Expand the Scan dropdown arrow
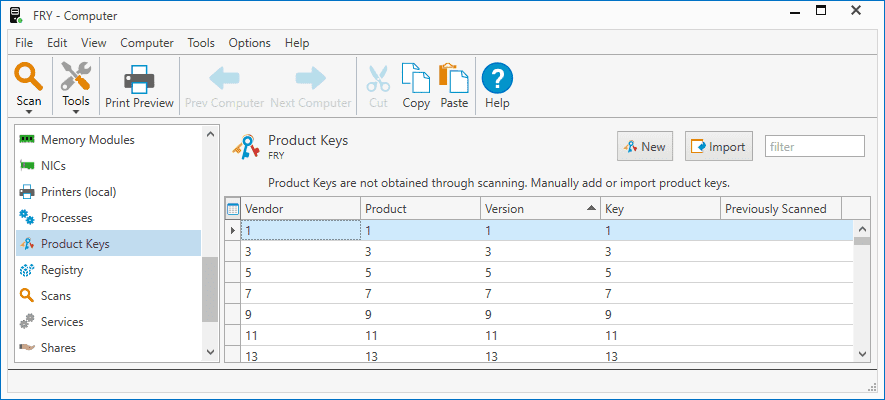This screenshot has width=885, height=400. click(28, 112)
